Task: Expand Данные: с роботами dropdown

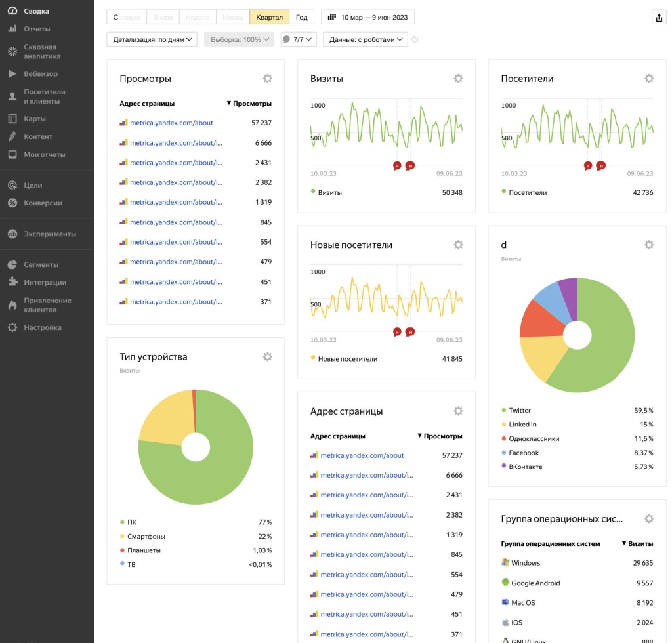Action: click(x=365, y=39)
